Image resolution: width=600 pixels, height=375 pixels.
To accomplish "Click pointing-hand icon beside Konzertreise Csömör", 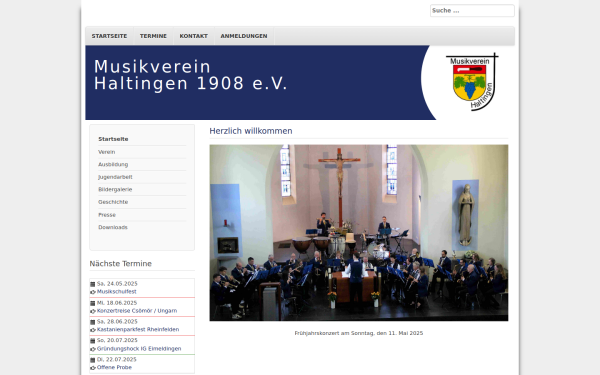I will pyautogui.click(x=92, y=311).
